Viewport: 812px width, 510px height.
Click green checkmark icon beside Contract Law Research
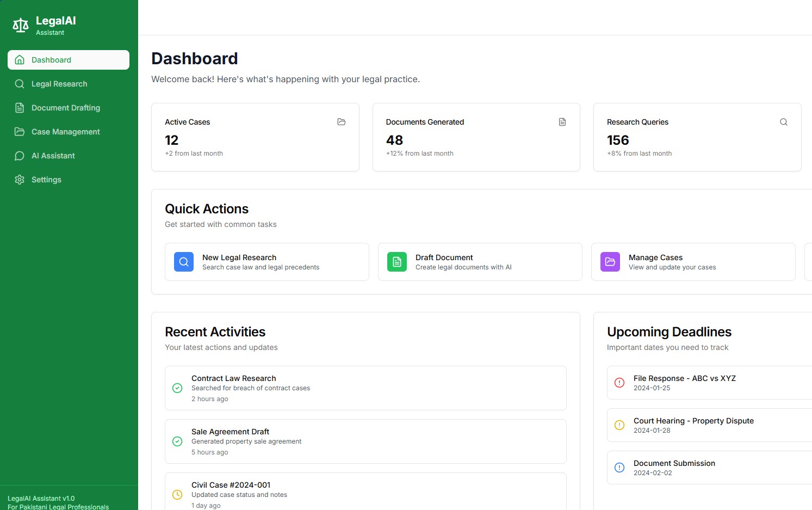pyautogui.click(x=177, y=388)
